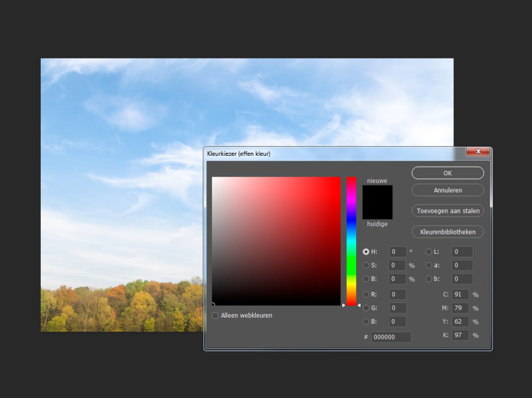Click the hex color code field

(391, 337)
